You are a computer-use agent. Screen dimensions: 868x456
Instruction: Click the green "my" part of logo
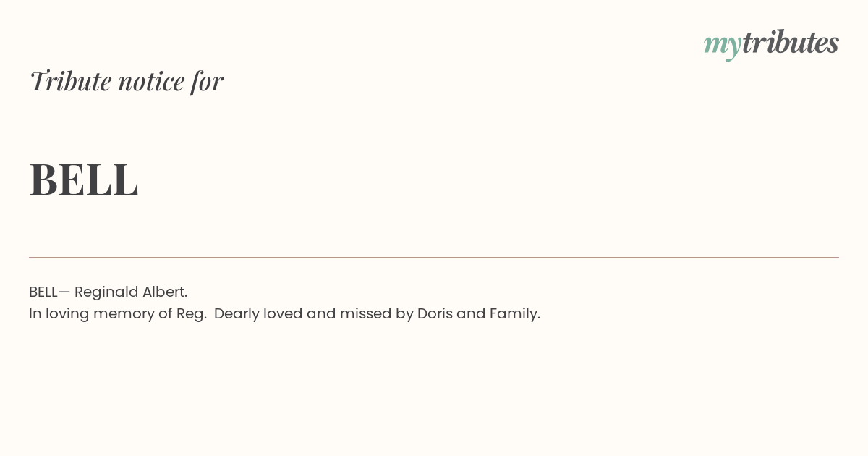[x=722, y=46]
